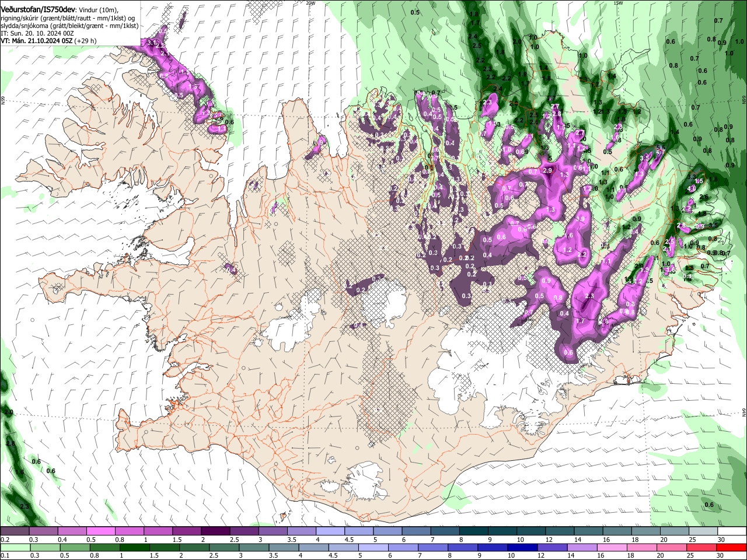Click the "20W" longitude label on the top edge
The image size is (747, 560).
pos(310,3)
